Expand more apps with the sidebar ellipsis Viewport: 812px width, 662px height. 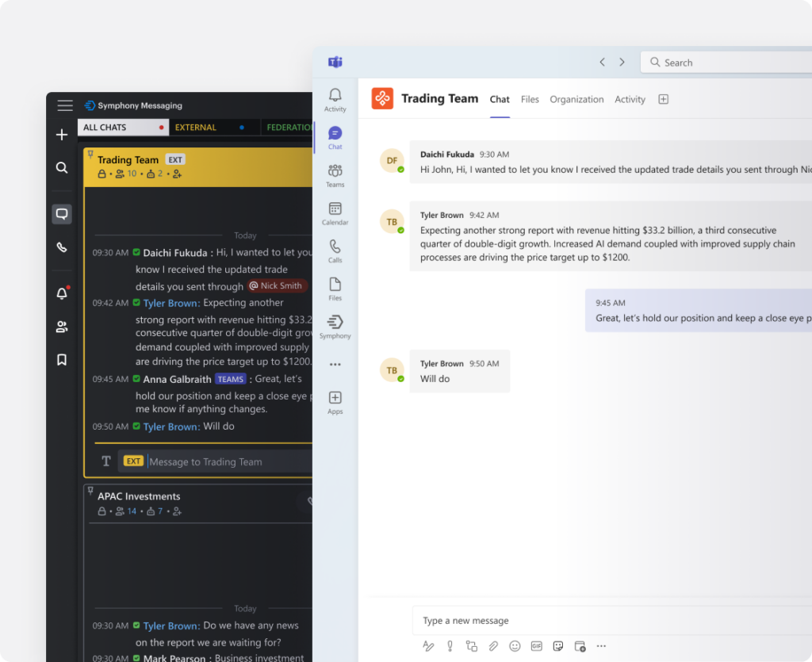point(335,365)
